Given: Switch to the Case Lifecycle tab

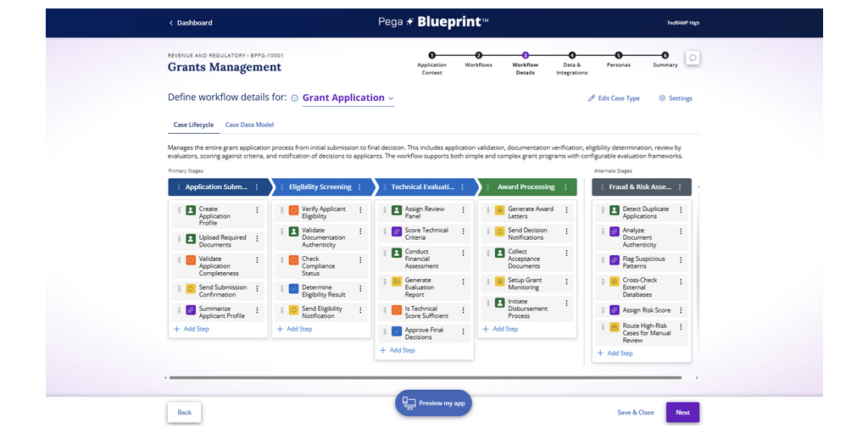Looking at the screenshot, I should (193, 125).
